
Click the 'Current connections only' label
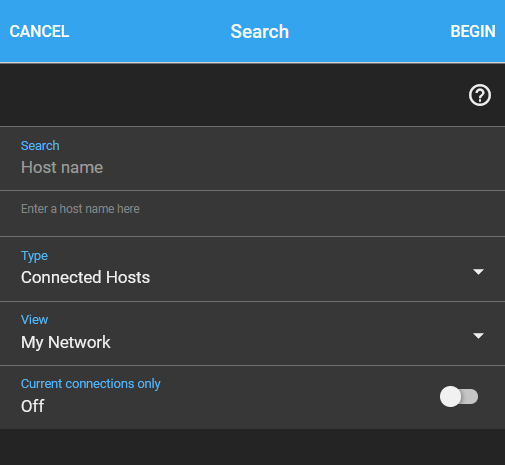click(x=91, y=384)
